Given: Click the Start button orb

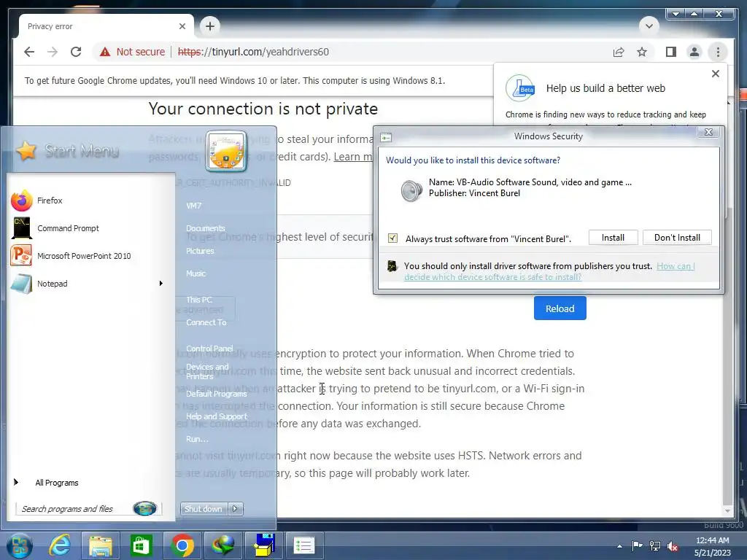Looking at the screenshot, I should coord(20,545).
